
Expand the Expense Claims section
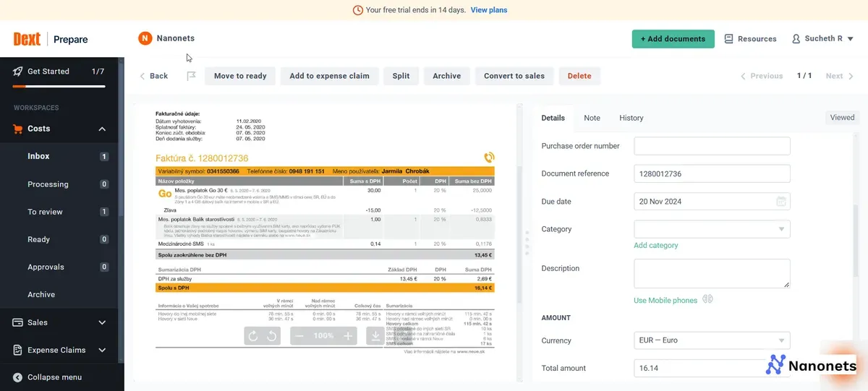click(x=102, y=350)
